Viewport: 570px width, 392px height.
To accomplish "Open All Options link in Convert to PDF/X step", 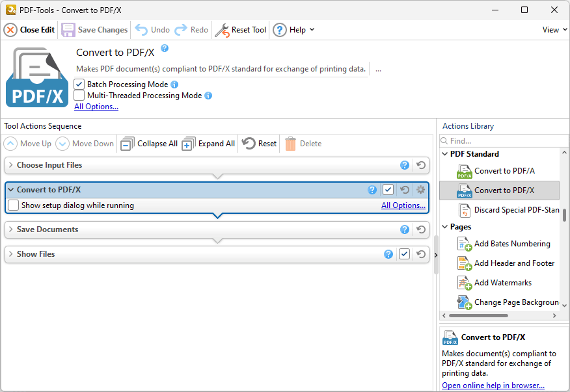I will click(x=403, y=205).
